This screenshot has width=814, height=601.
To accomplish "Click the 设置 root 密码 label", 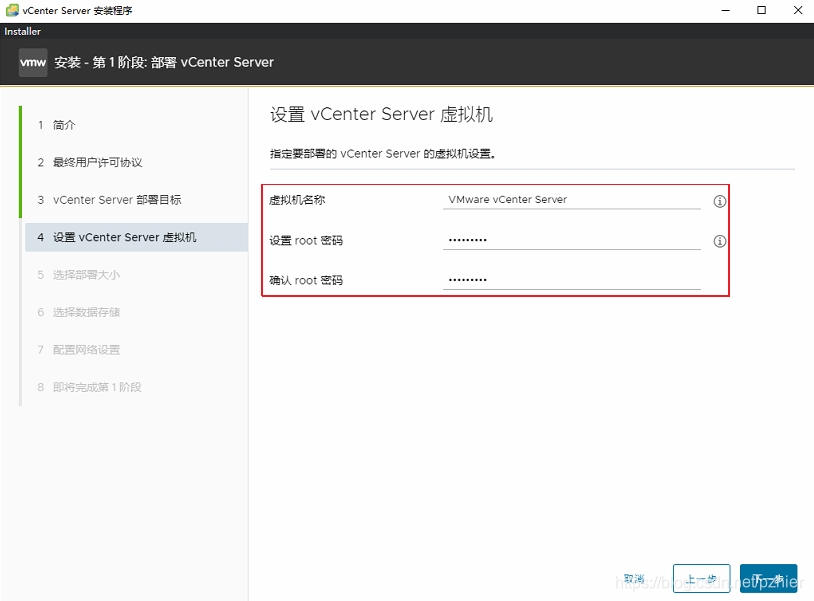I will (x=306, y=240).
